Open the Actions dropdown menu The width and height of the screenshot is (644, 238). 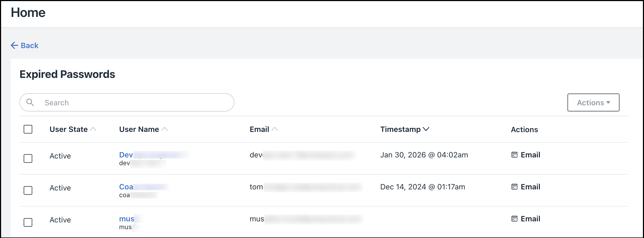(x=593, y=102)
